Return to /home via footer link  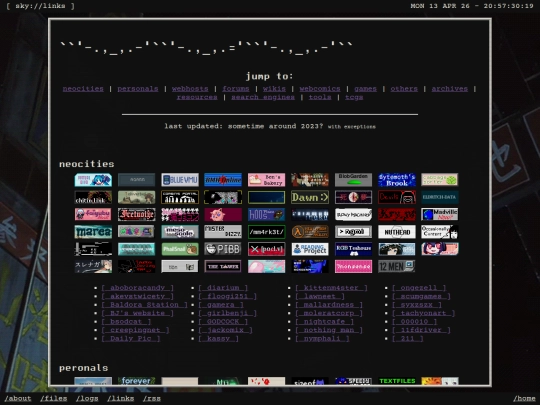[x=524, y=398]
